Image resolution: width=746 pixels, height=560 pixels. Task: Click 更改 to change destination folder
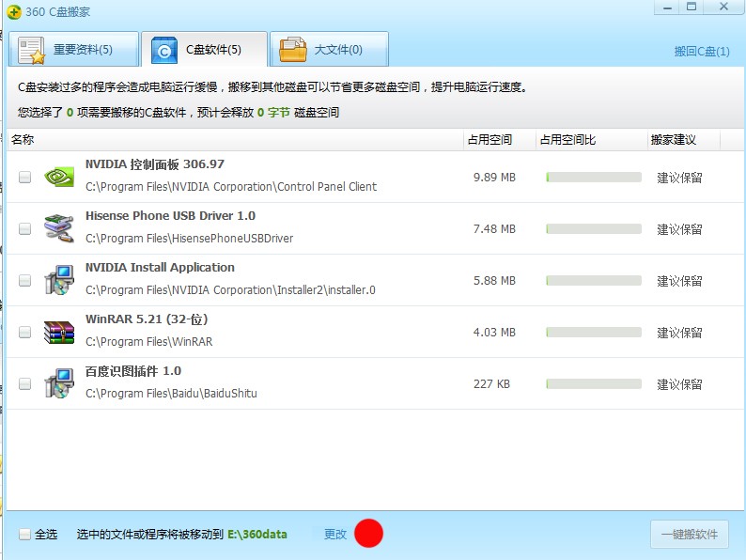click(x=335, y=535)
